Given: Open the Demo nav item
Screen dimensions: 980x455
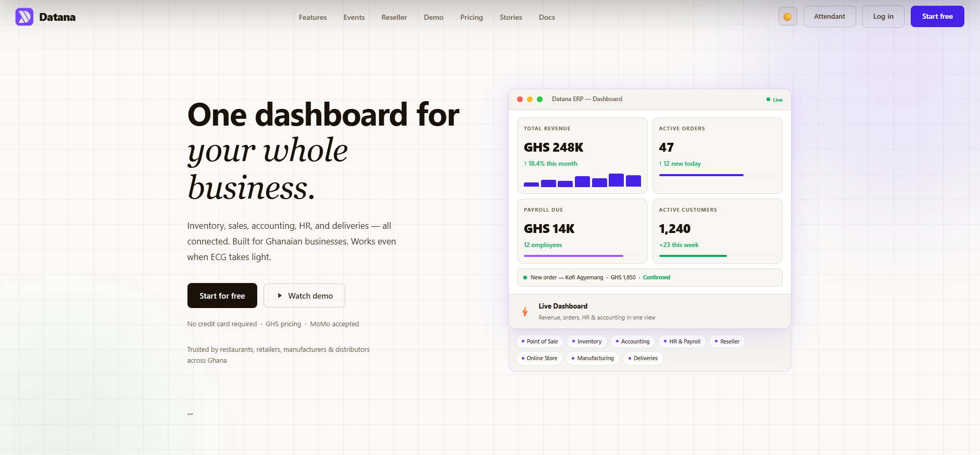Looking at the screenshot, I should click(434, 17).
